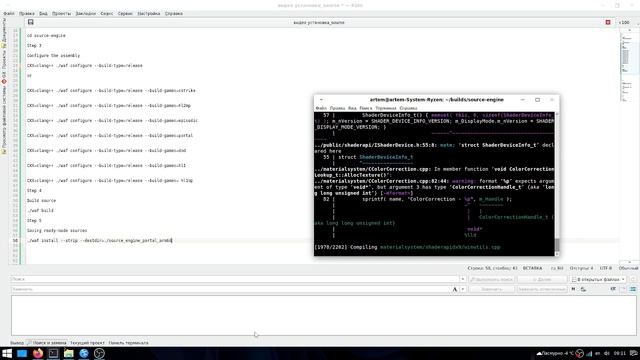
Task: Click the UTF-8 encoding in status bar
Action: [606, 268]
